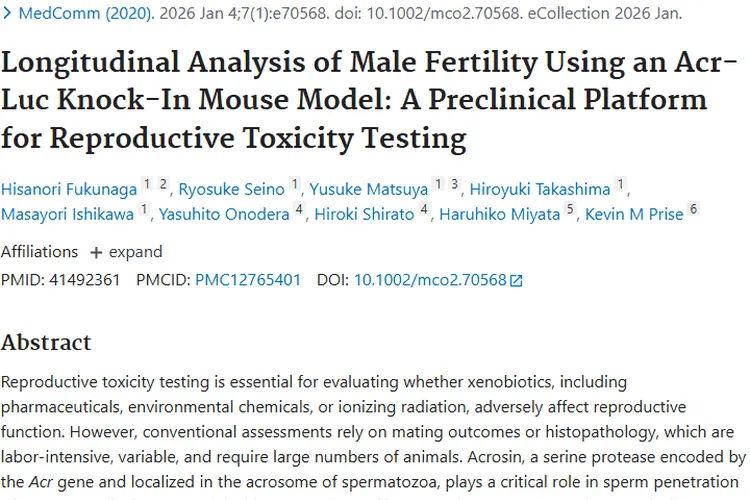This screenshot has width=750, height=500.
Task: Click affiliation superscript 3 after Yusuke Matsuya
Action: click(x=453, y=184)
